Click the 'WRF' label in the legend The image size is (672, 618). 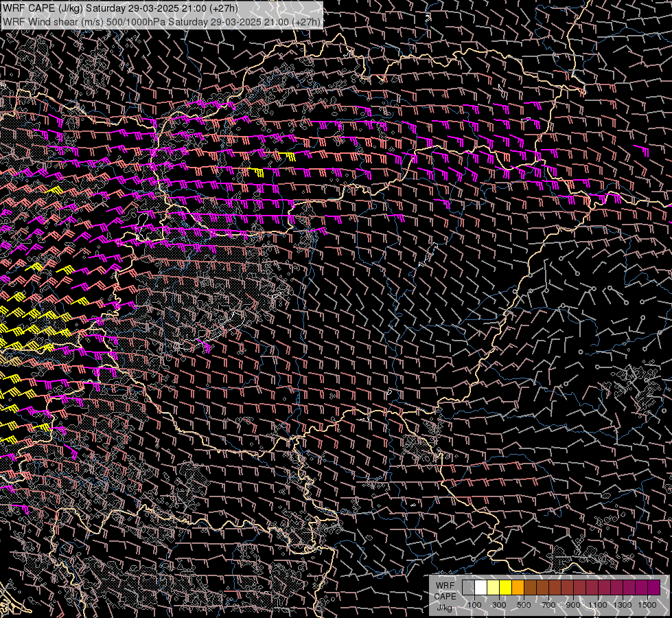[445, 586]
